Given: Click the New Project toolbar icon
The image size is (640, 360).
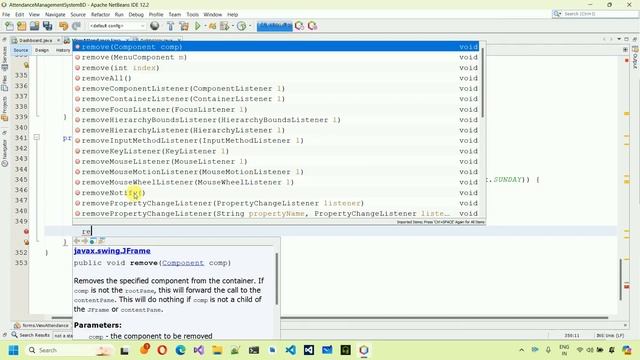Looking at the screenshot, I should pyautogui.click(x=22, y=26).
